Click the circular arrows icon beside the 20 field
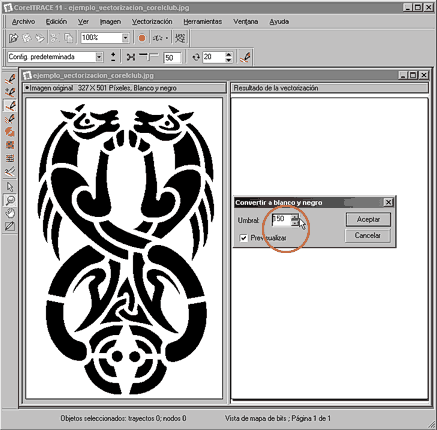The width and height of the screenshot is (437, 430). coord(196,57)
